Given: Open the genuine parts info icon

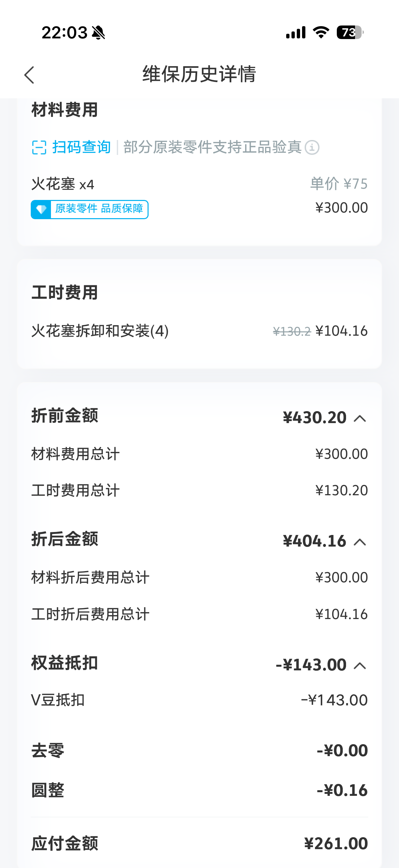Looking at the screenshot, I should click(x=312, y=147).
